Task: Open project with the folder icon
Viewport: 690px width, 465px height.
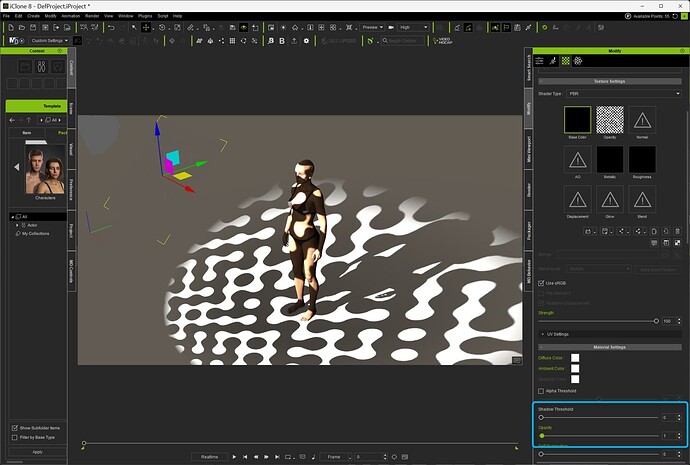Action: (22, 27)
